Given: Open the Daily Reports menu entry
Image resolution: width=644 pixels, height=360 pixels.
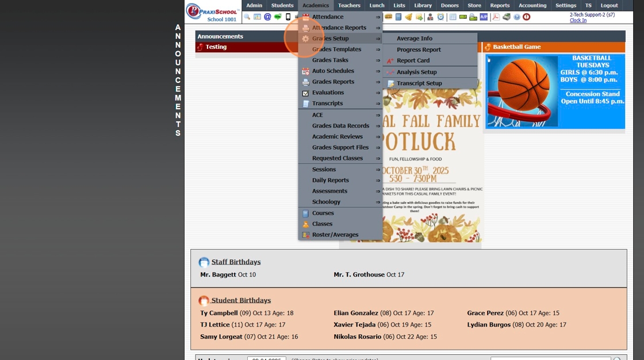Looking at the screenshot, I should [x=330, y=180].
